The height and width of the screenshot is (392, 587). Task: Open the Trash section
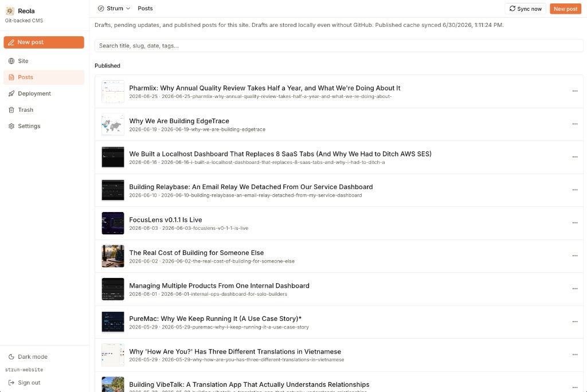44,109
